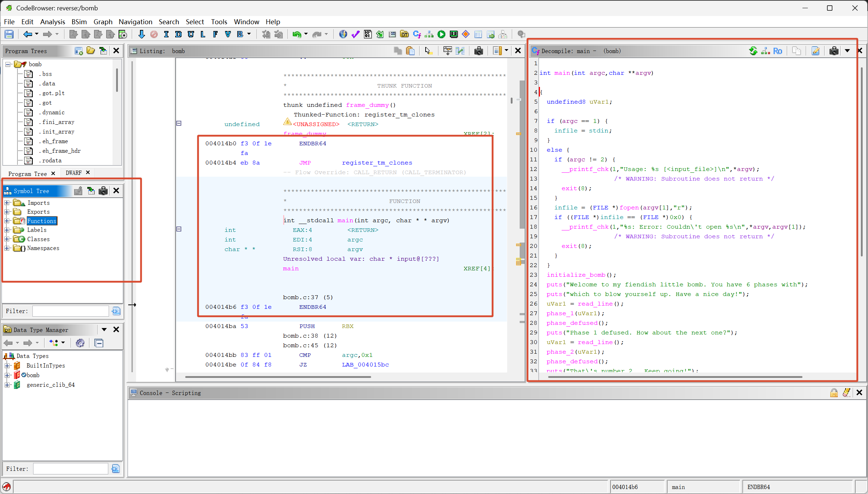Follow the register_tm_clones JMP reference
Image resolution: width=868 pixels, height=494 pixels.
[377, 163]
